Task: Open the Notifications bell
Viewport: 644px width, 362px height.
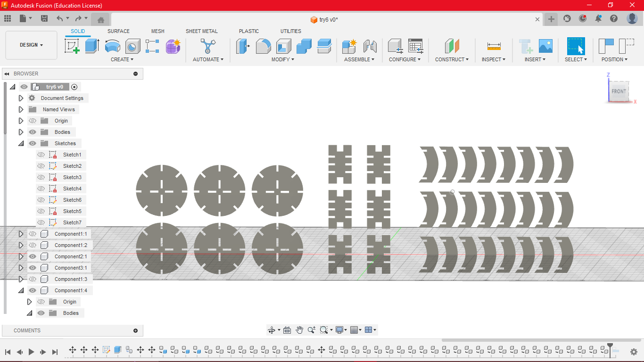Action: (x=598, y=18)
